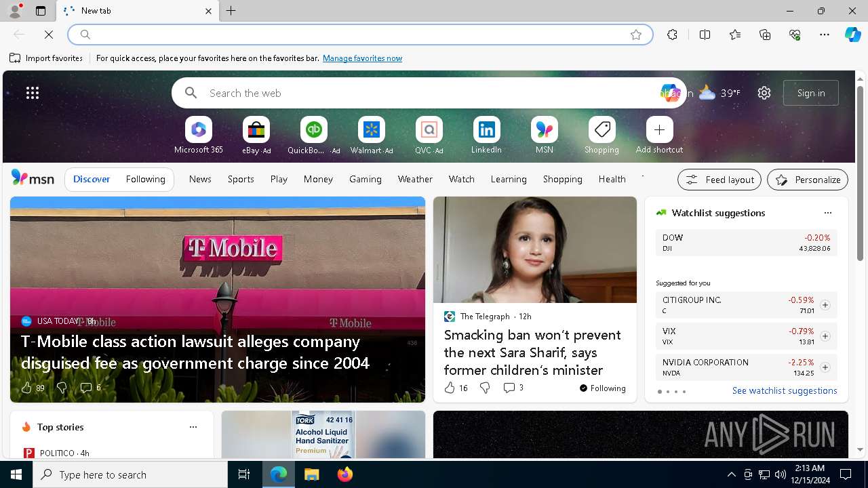The image size is (868, 488).
Task: Open Top stories more options
Action: click(x=193, y=427)
